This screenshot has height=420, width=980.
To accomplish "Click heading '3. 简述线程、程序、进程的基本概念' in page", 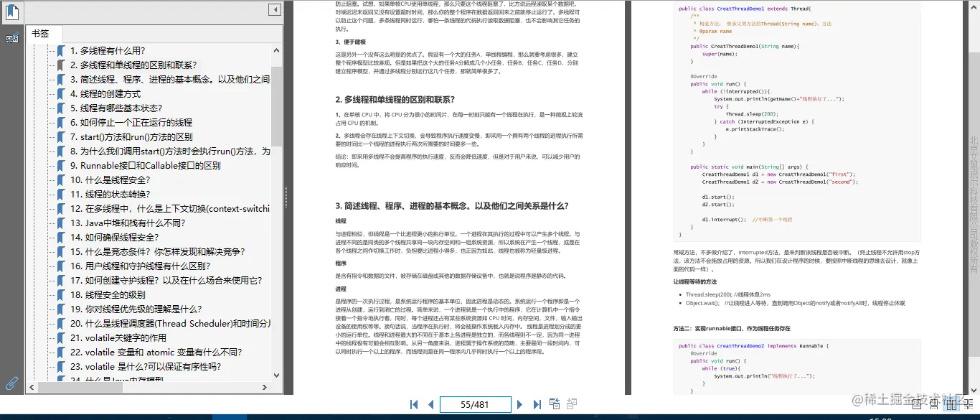I will 452,205.
